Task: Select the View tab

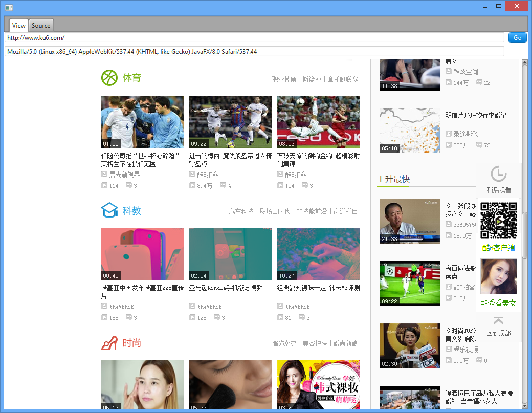Action: click(19, 25)
